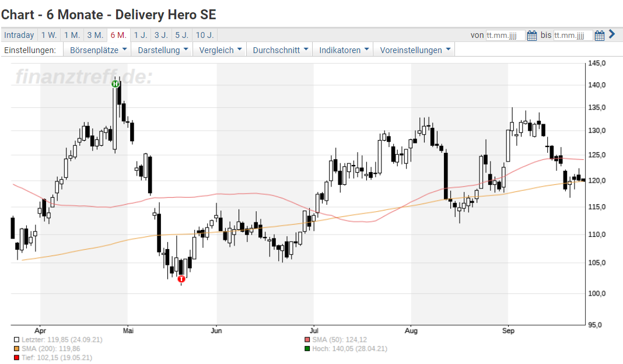Expand the Durchschnitt dropdown
This screenshot has width=623, height=364.
[x=280, y=50]
